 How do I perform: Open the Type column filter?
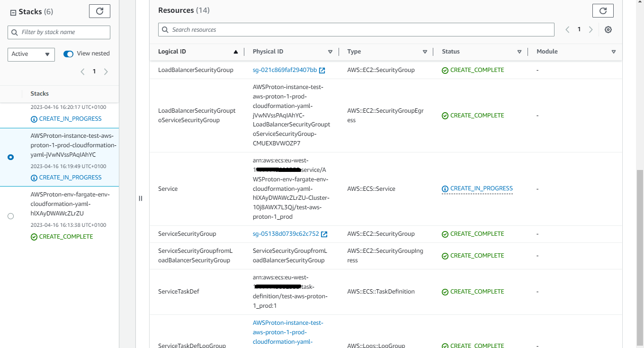tap(425, 52)
